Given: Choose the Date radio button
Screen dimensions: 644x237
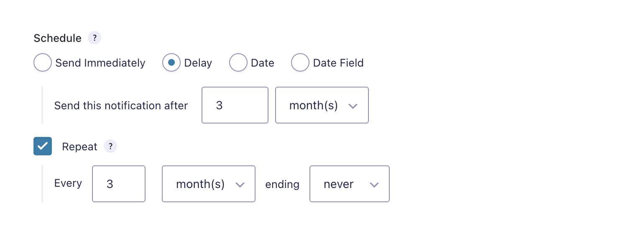Looking at the screenshot, I should click(x=238, y=63).
